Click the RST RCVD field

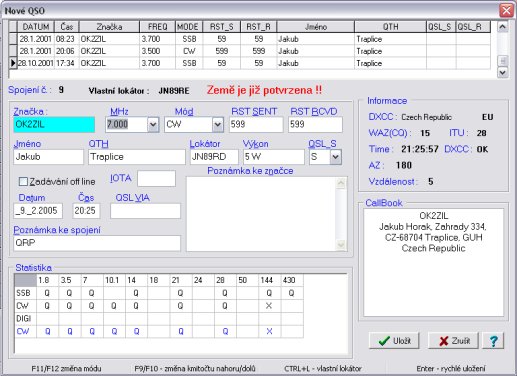tap(315, 125)
